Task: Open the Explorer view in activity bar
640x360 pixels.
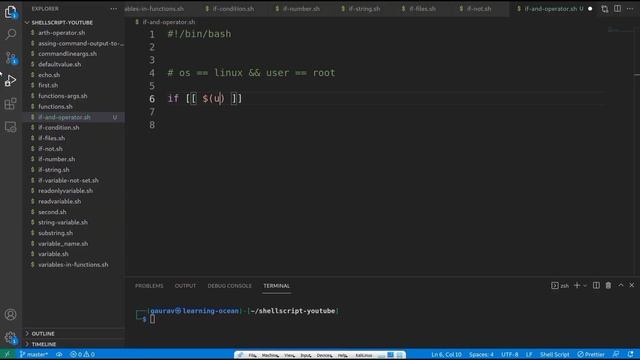Action: [11, 12]
